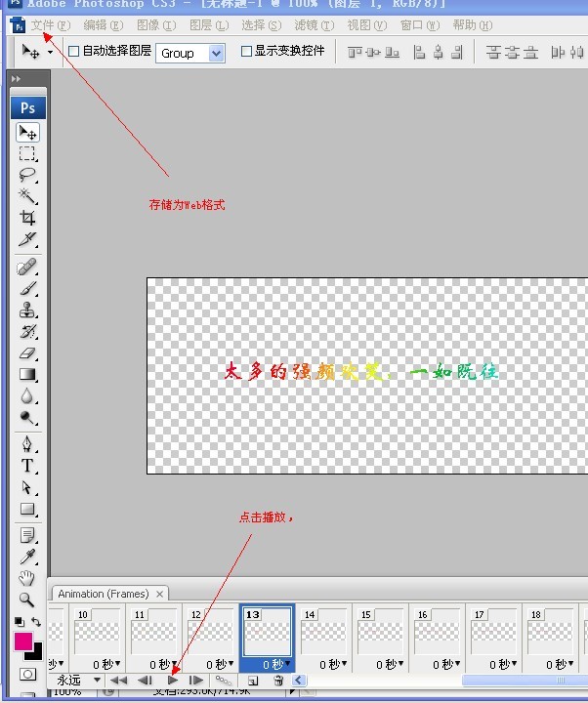Open the 滤镜 menu

pos(315,25)
